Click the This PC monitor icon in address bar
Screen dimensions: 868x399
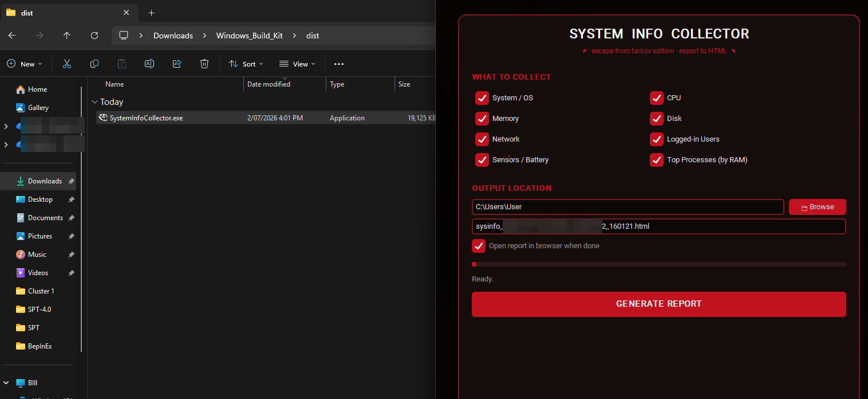pos(124,36)
